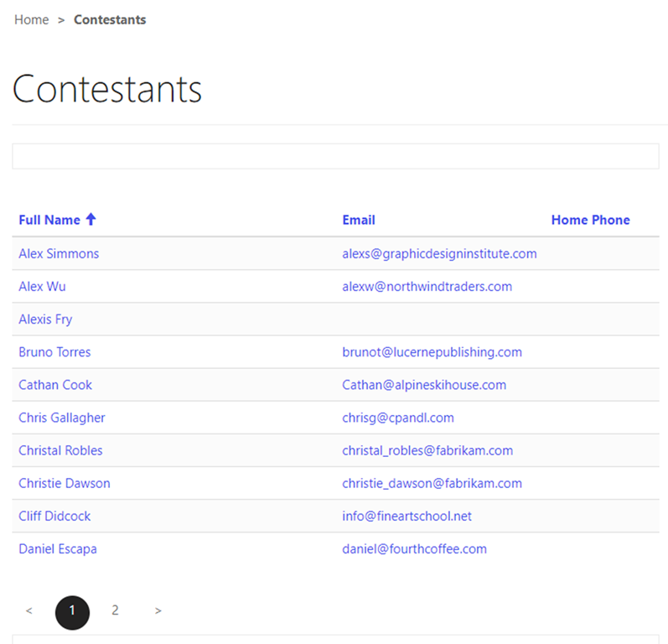Viewport: 668px width, 644px height.
Task: Click email christie_dawson@fabrikam.com
Action: [x=432, y=483]
